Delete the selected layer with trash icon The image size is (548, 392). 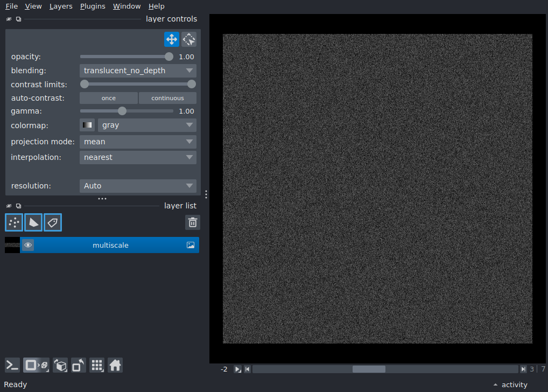point(193,222)
